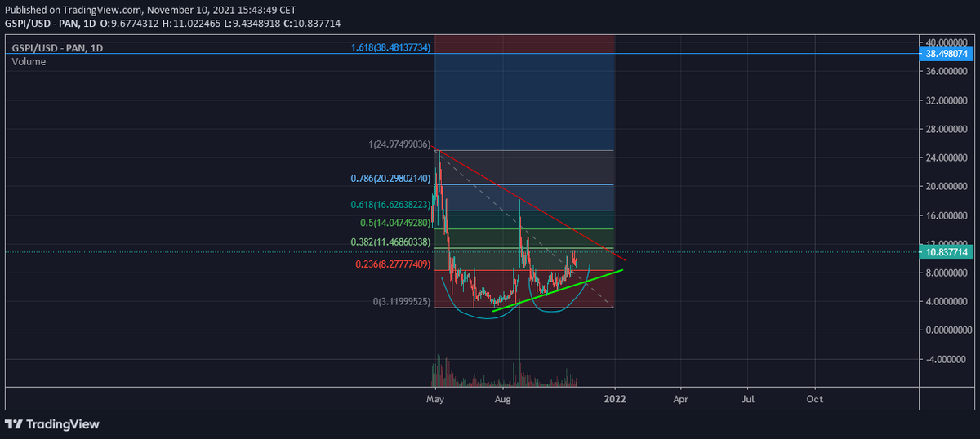Click the TradingView logo in the corner

click(52, 424)
